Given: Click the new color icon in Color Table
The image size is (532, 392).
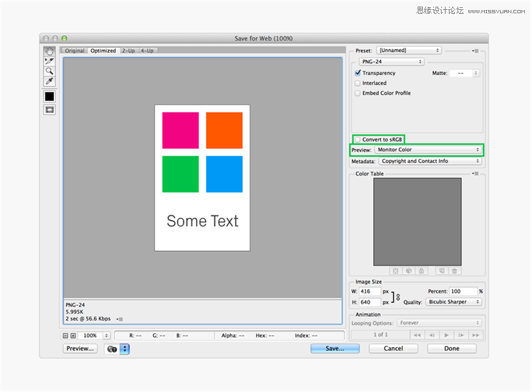Looking at the screenshot, I should tap(442, 271).
